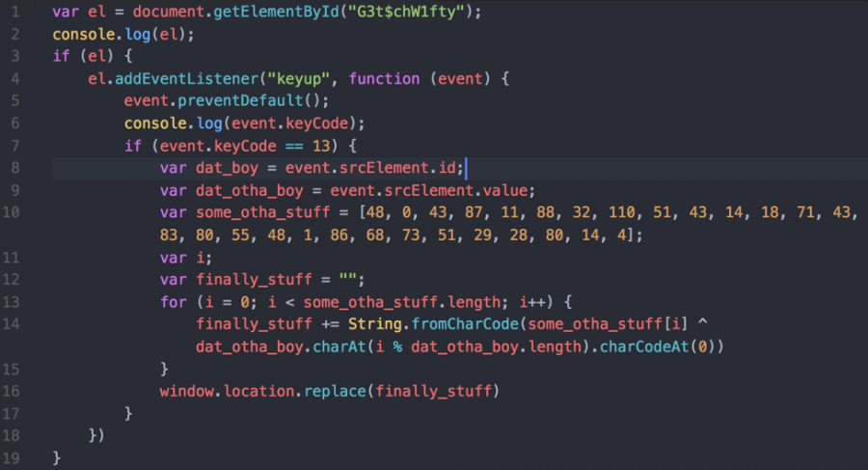Click the for keyword on line 13

(x=172, y=301)
